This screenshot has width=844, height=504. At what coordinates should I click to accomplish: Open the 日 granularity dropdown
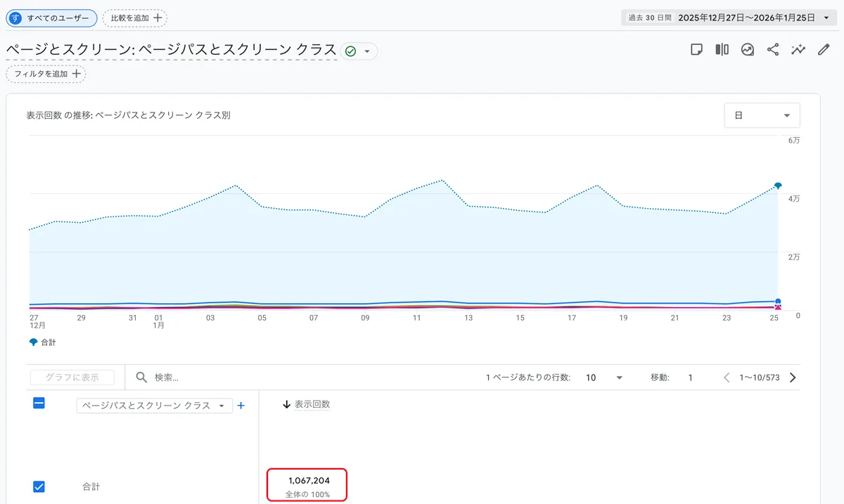point(762,115)
